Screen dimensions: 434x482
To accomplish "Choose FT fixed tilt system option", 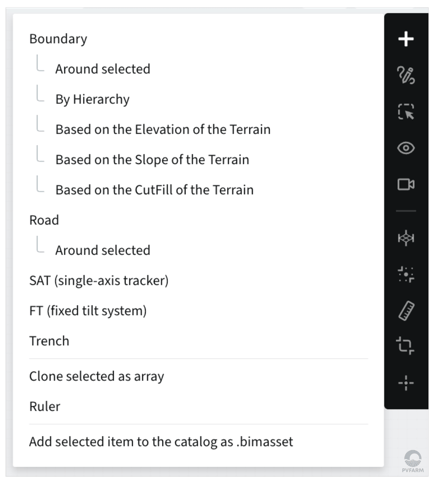I will (88, 311).
